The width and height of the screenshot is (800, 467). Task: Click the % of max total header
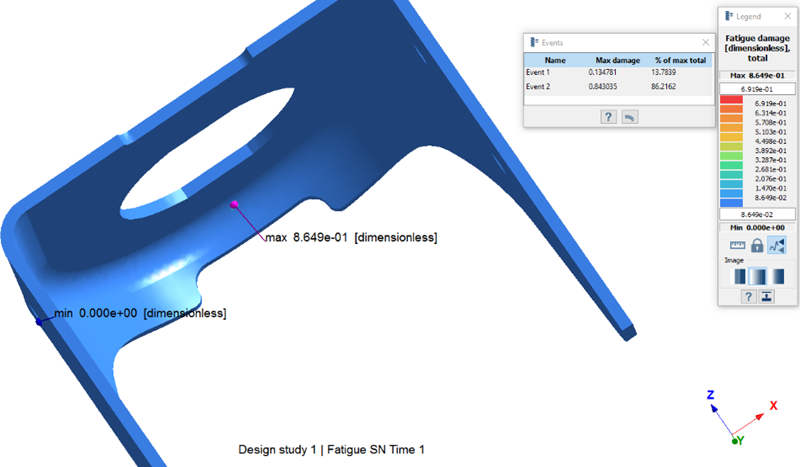click(679, 60)
